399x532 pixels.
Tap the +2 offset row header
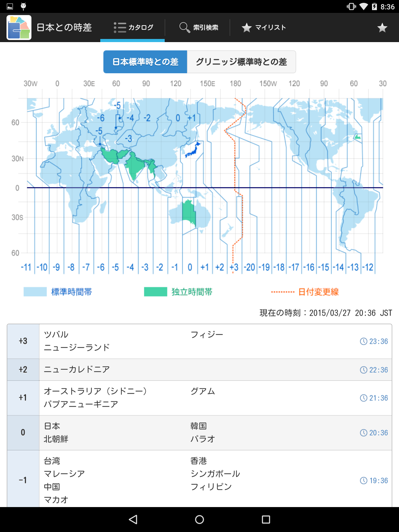coord(23,370)
